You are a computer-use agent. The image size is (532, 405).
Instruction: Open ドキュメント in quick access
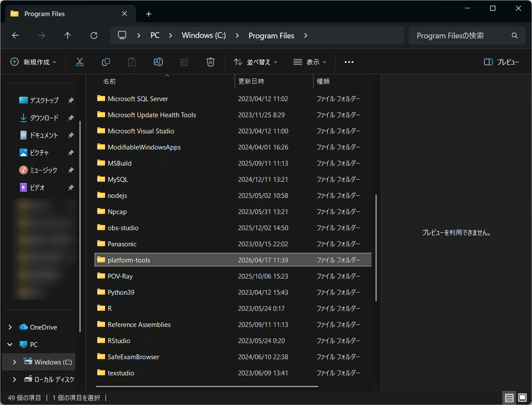click(x=44, y=135)
